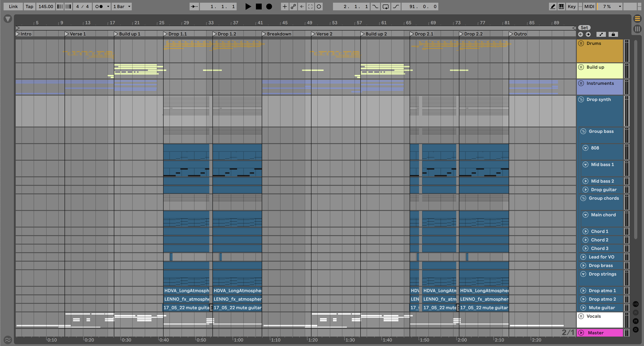This screenshot has height=346, width=644.
Task: Unfold the Drums group track
Action: click(581, 43)
